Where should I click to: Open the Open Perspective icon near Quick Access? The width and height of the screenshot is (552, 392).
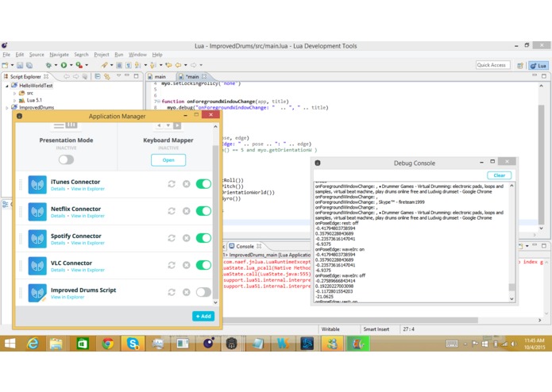coord(520,65)
